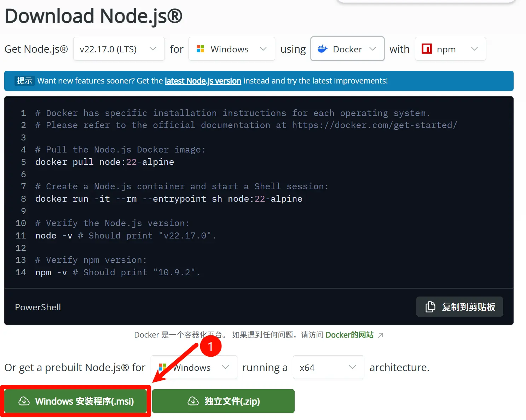Click the Docker whale icon
The image size is (526, 420).
(322, 49)
